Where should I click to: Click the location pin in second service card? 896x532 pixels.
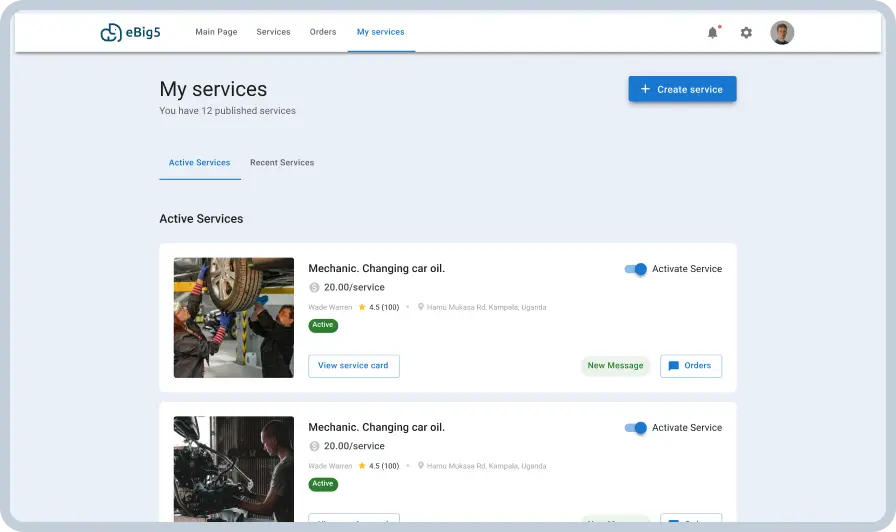pos(421,466)
